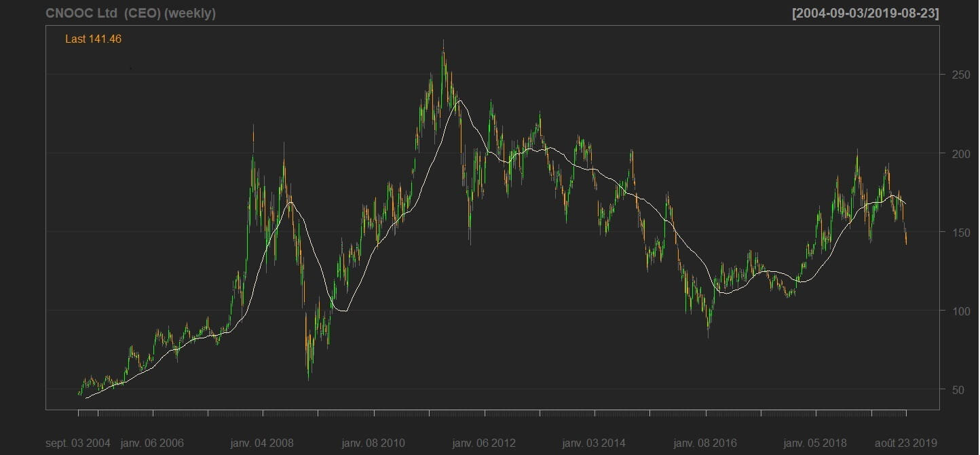
Task: Click the 'sept. 03 2004' x-axis label
Action: [78, 443]
